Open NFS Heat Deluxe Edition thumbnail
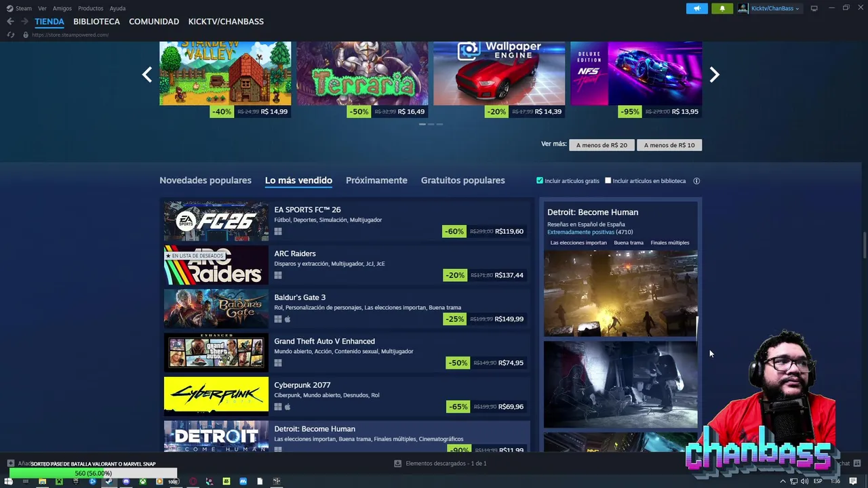The width and height of the screenshot is (868, 488). point(636,73)
